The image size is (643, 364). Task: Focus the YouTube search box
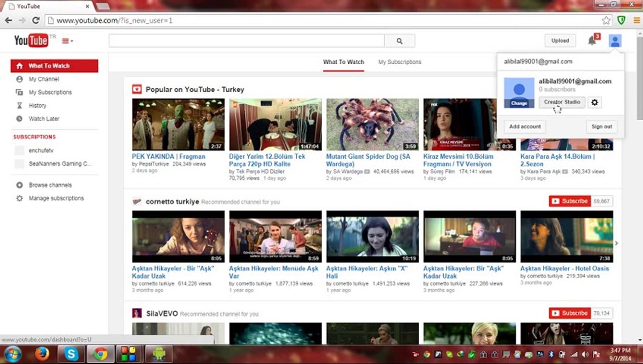pyautogui.click(x=247, y=41)
